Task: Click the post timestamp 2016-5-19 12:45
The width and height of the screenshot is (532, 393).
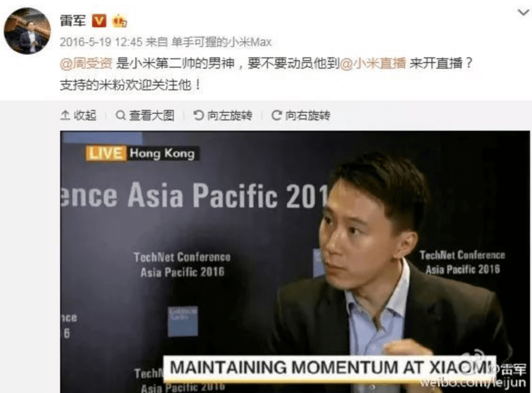Action: tap(101, 42)
